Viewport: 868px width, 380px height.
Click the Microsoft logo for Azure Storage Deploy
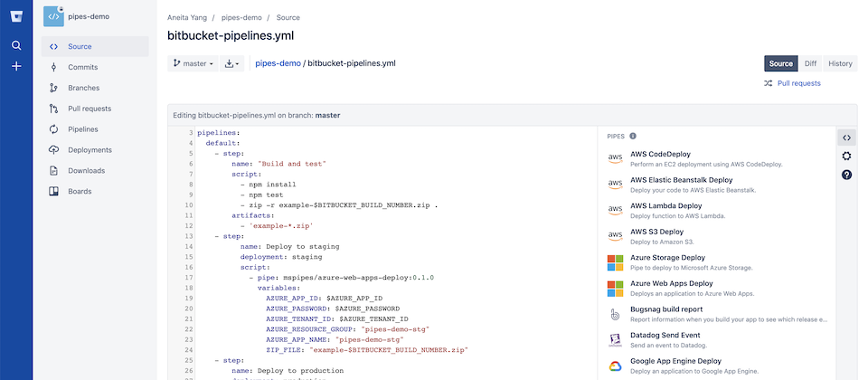(615, 262)
